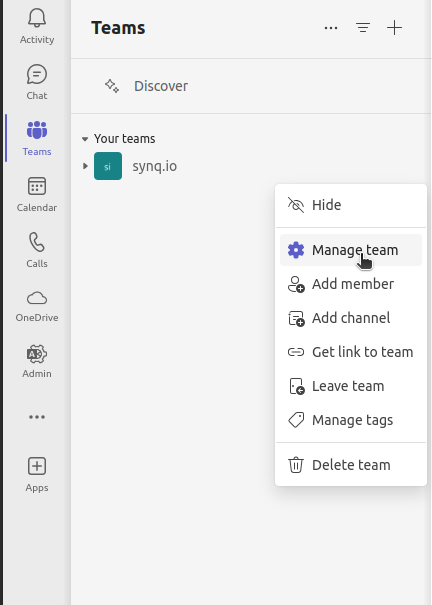This screenshot has width=432, height=605.
Task: Open the Discover teams link
Action: [x=161, y=86]
